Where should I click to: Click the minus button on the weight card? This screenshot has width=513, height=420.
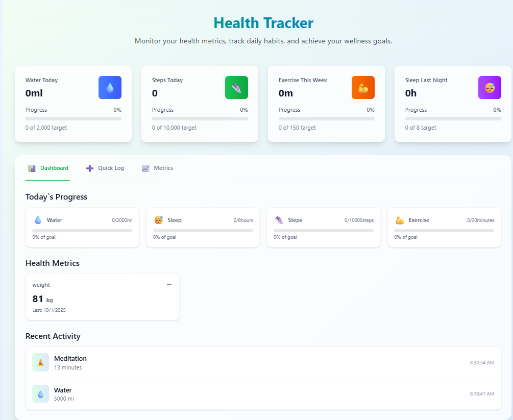click(x=169, y=284)
